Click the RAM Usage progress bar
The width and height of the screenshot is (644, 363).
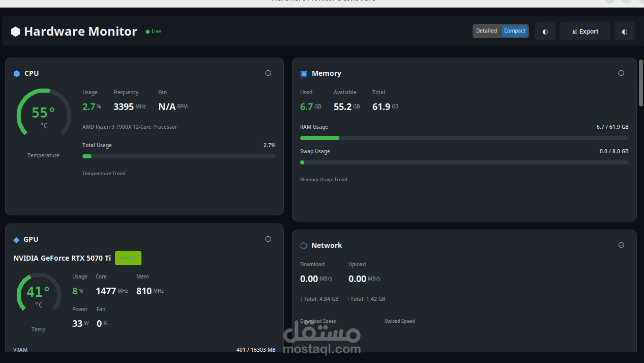coord(464,138)
